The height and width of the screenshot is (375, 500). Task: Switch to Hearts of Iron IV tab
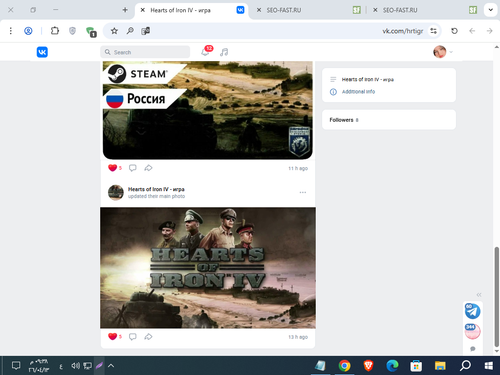192,10
